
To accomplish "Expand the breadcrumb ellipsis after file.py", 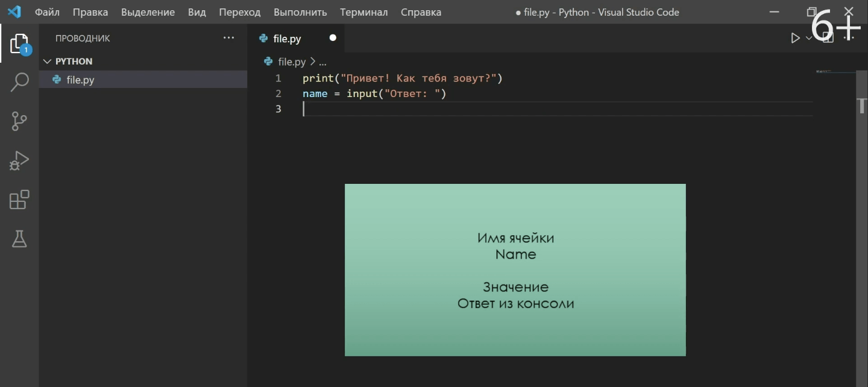I will coord(322,62).
